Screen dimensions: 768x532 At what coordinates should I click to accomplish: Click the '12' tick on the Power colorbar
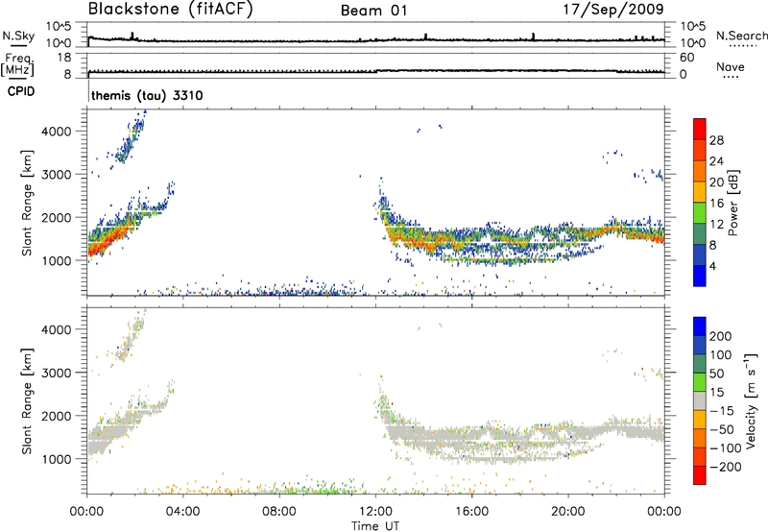pos(716,225)
